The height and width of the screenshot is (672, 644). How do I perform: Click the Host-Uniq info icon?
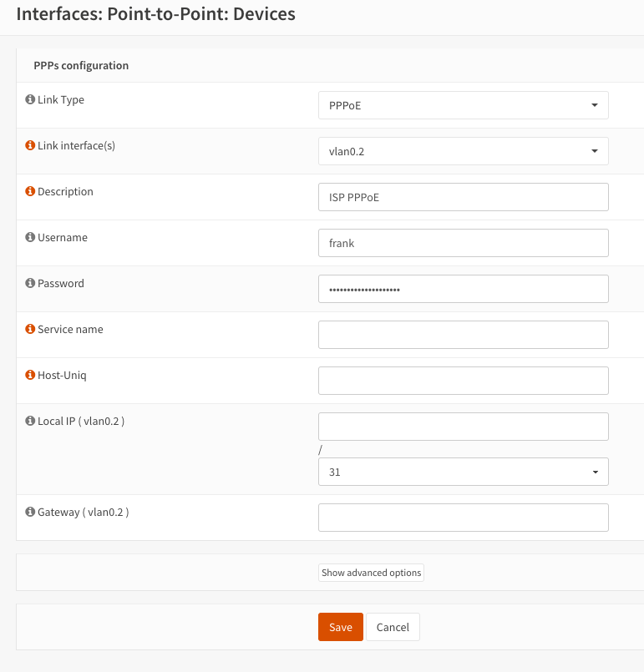[30, 375]
